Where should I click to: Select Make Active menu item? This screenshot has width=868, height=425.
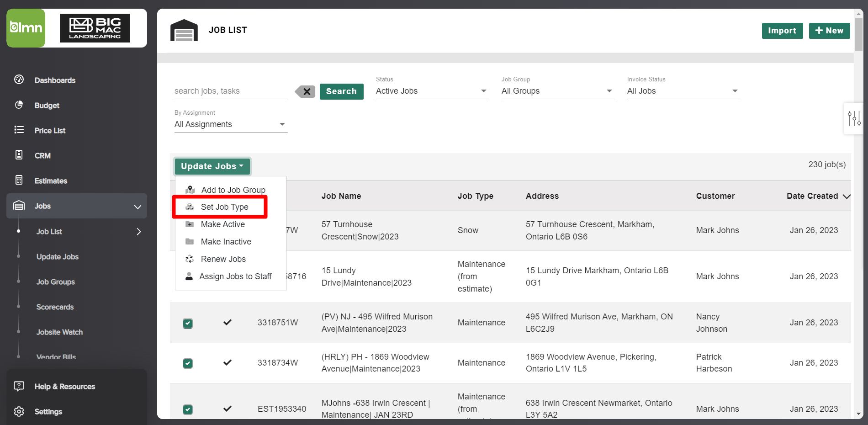tap(231, 224)
